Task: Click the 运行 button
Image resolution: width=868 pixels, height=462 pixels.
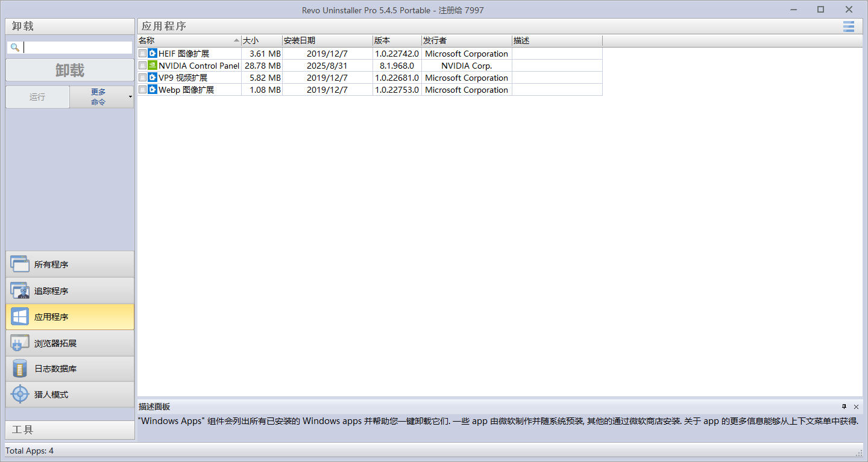Action: 37,97
